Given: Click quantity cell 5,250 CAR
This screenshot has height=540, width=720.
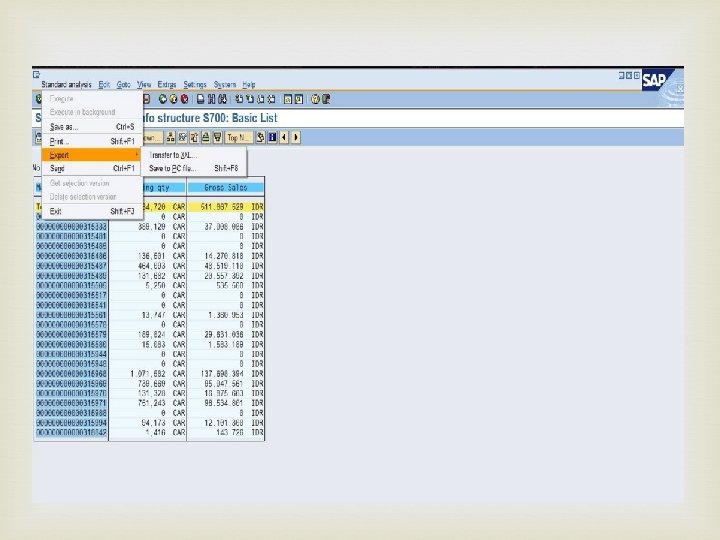Looking at the screenshot, I should 147,286.
